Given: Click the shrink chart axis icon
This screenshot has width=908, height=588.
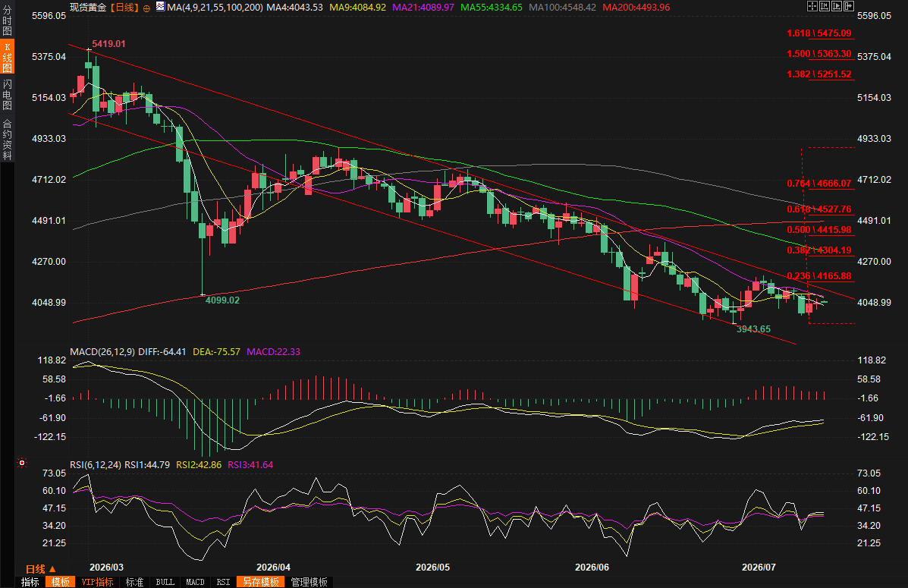Looking at the screenshot, I should click(x=825, y=6).
